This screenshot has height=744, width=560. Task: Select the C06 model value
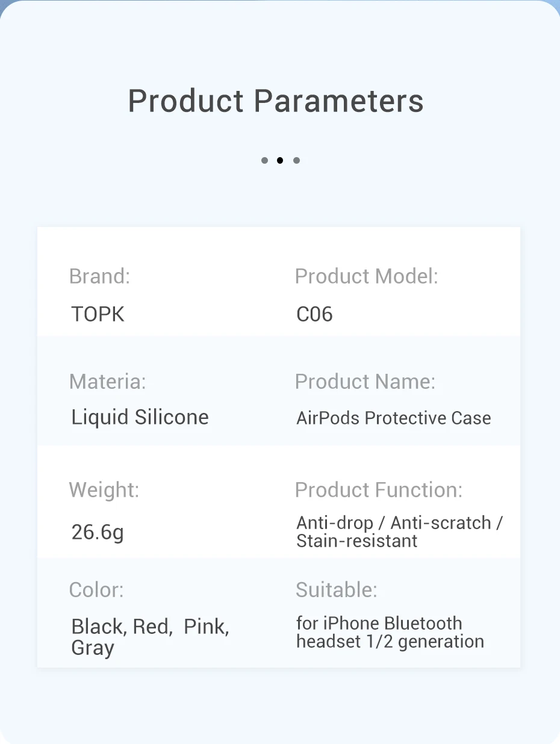[x=314, y=314]
